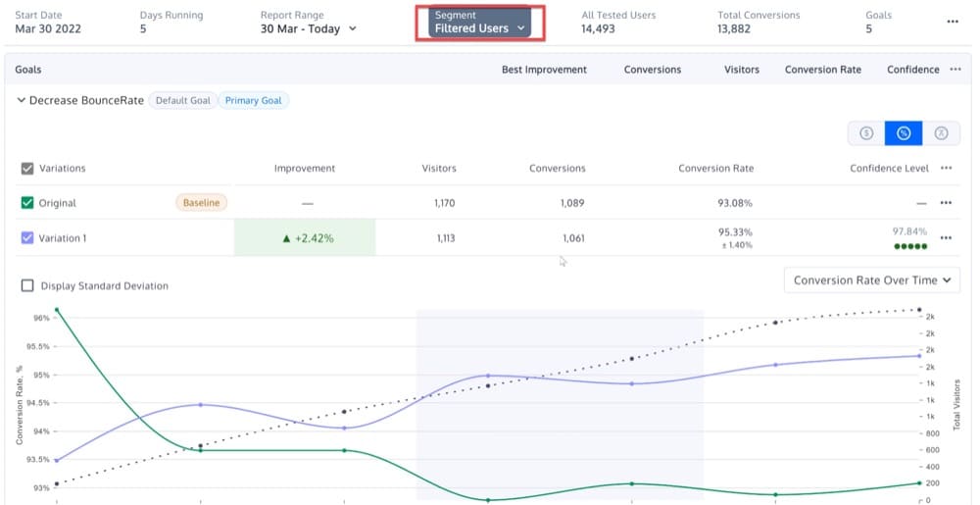Select the lambda view icon
Viewport: 980px width, 505px height.
[x=940, y=133]
